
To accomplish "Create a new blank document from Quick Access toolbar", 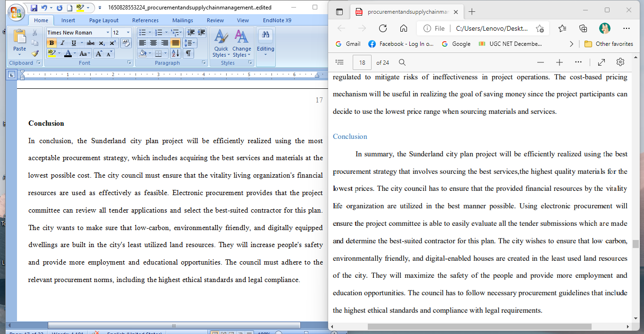I will 69,8.
